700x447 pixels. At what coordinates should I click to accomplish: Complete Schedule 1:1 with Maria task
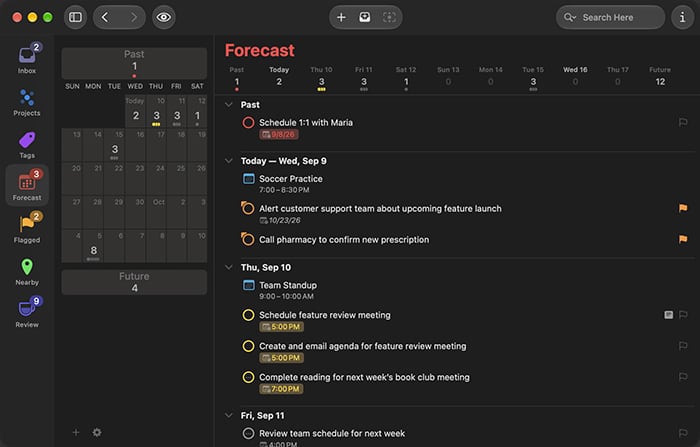pyautogui.click(x=248, y=122)
